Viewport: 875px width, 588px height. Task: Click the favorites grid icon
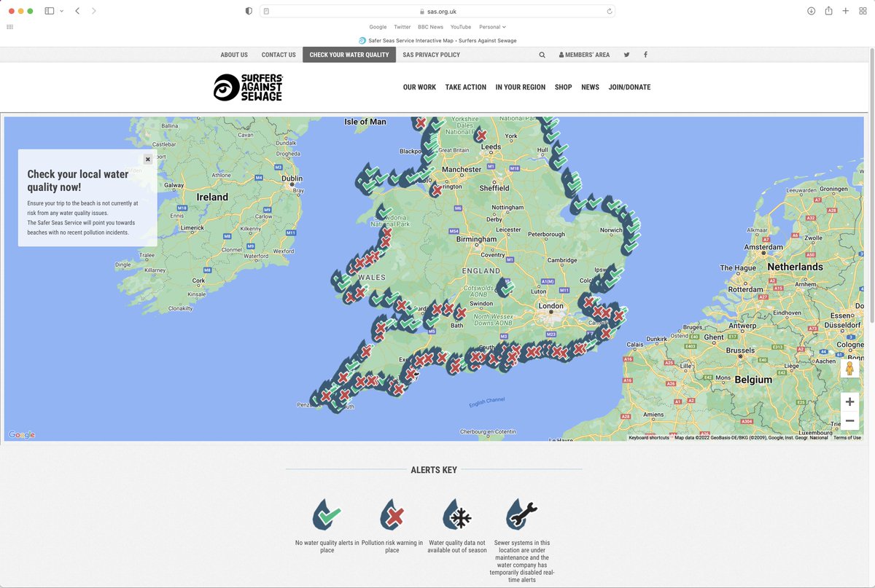pos(9,27)
